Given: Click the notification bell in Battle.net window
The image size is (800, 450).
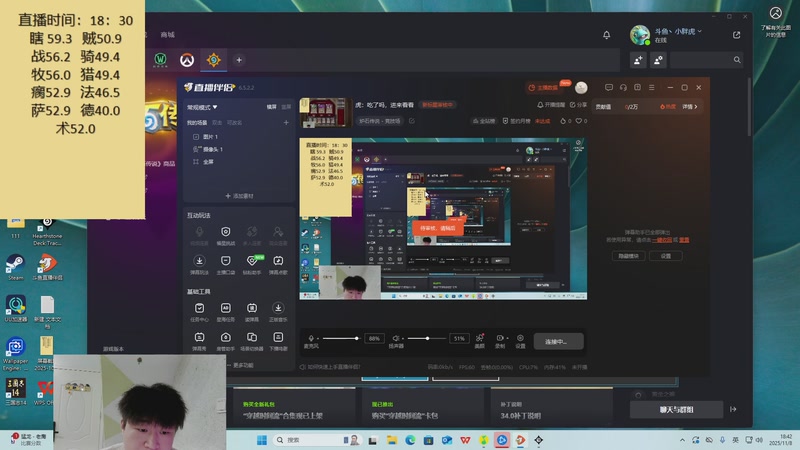Looking at the screenshot, I should 607,35.
